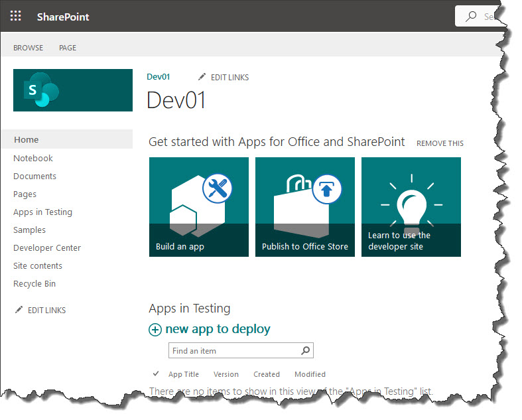Click pencil icon beside sidebar EDIT LINKS

(19, 310)
